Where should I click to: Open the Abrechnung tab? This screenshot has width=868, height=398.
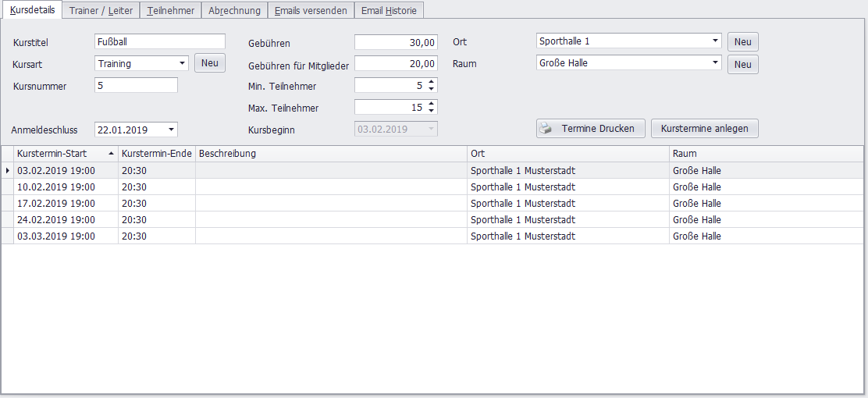coord(234,10)
